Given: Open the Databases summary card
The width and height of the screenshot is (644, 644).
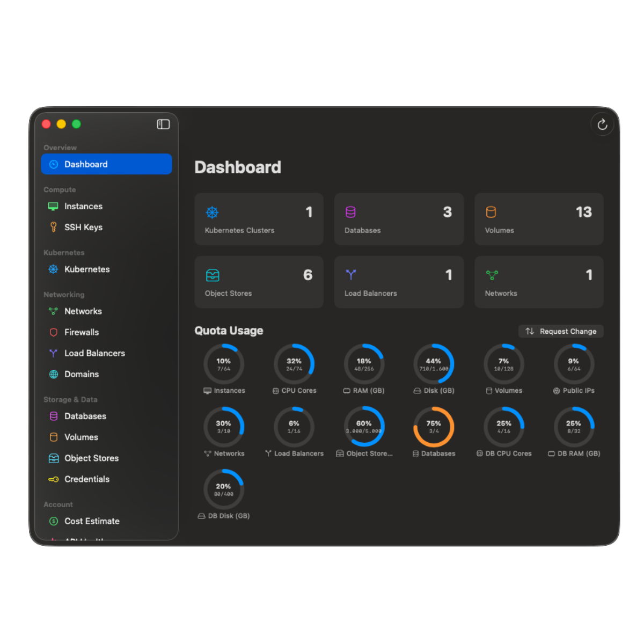Looking at the screenshot, I should pyautogui.click(x=399, y=219).
